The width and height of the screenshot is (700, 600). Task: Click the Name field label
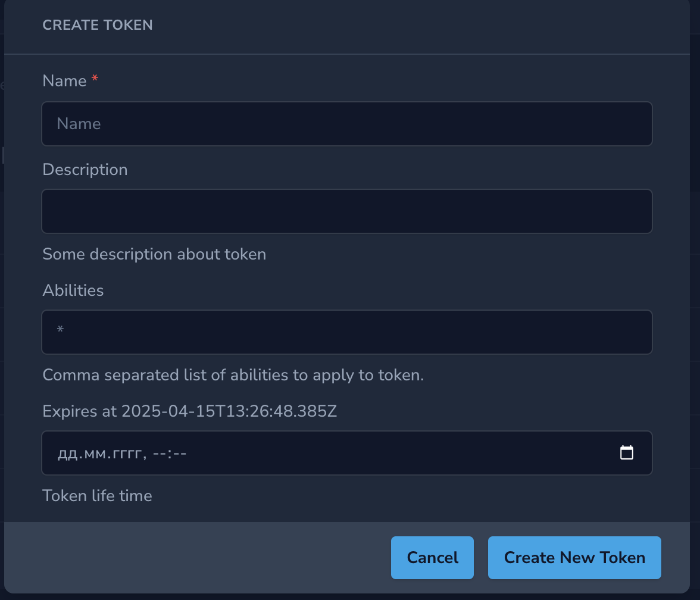[64, 81]
